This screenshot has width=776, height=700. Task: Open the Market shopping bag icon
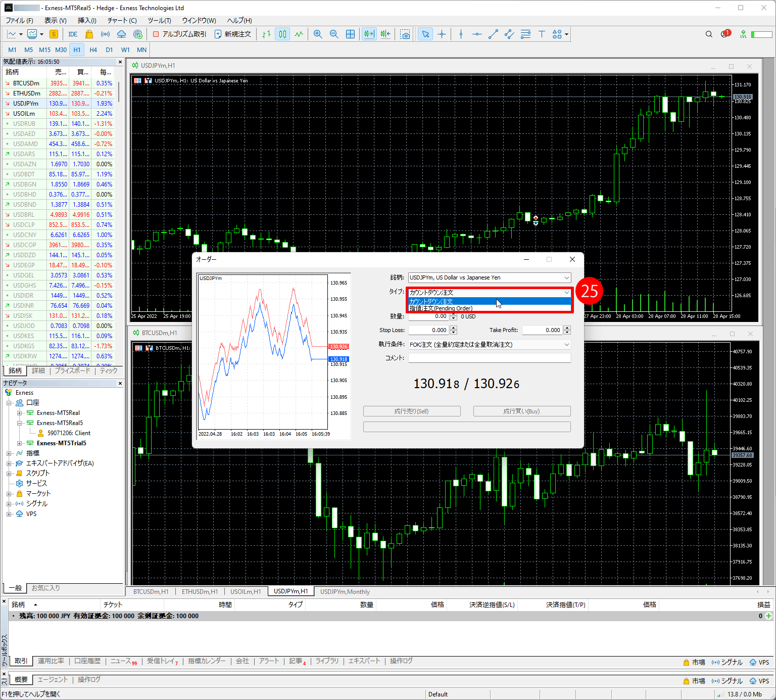point(89,34)
